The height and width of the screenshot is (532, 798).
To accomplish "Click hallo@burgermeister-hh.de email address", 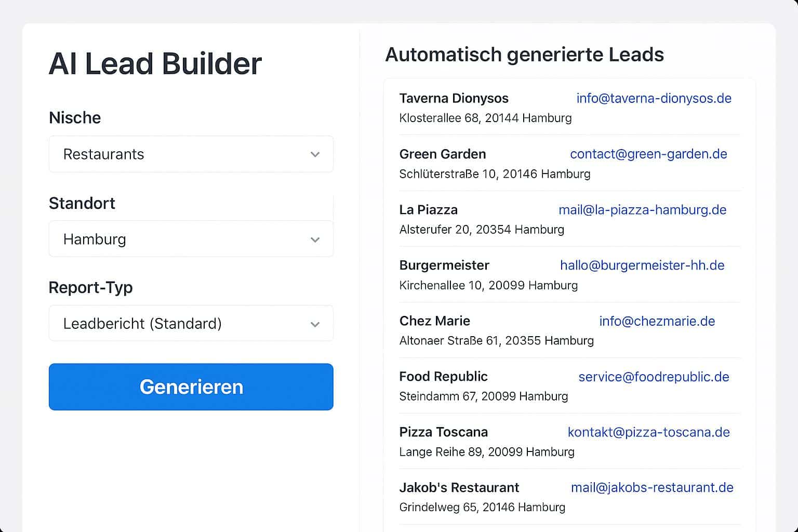I will click(642, 265).
